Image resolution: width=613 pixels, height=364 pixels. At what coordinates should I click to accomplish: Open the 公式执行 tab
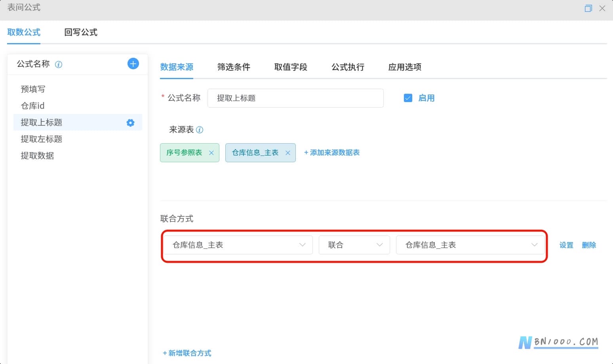348,67
